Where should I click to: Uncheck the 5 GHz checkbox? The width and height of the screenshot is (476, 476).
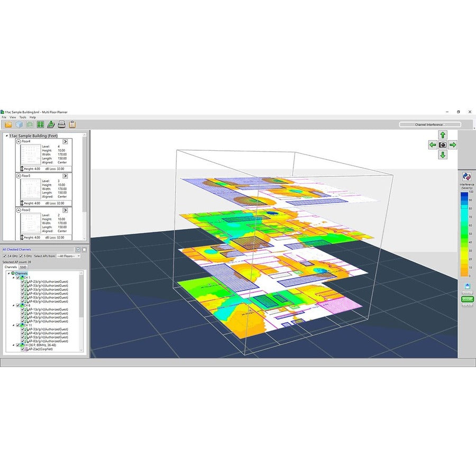pyautogui.click(x=22, y=256)
